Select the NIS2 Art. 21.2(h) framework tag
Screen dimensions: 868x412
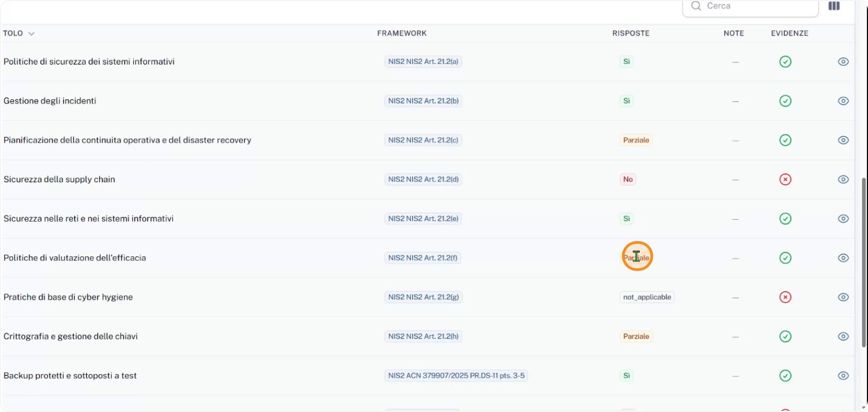[x=423, y=336]
